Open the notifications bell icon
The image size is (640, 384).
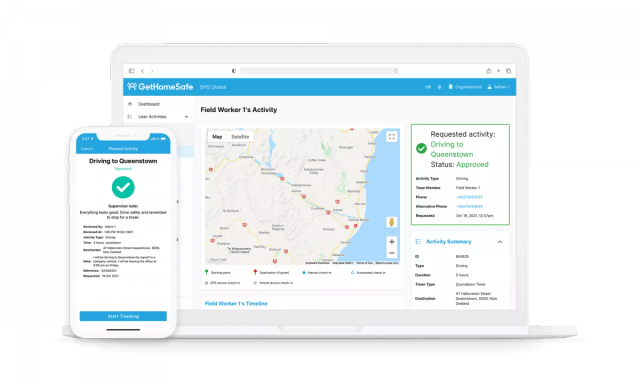tap(439, 87)
